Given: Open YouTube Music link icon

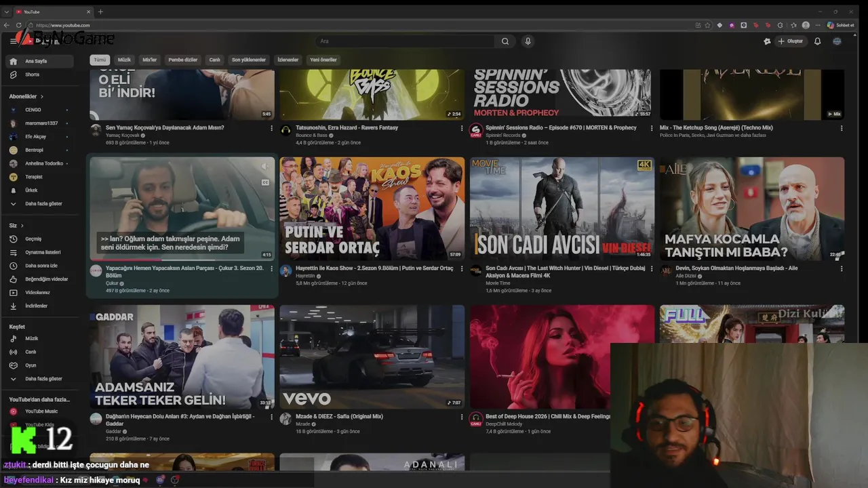Looking at the screenshot, I should [13, 411].
